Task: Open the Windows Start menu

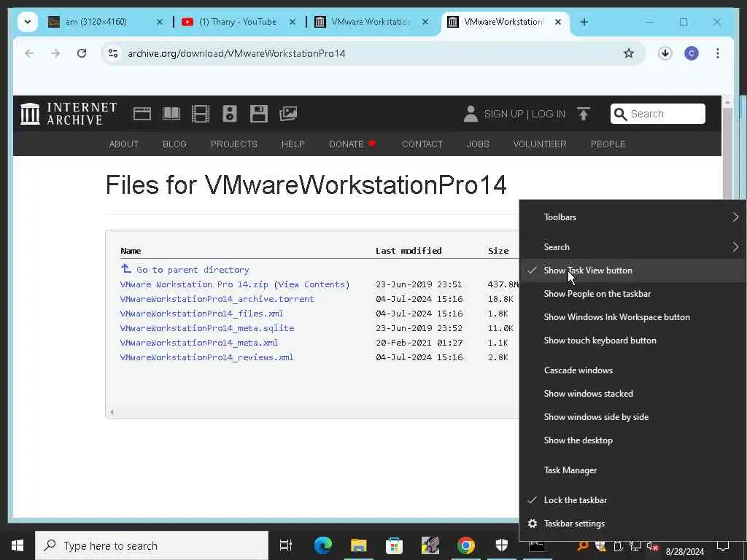Action: 18,545
